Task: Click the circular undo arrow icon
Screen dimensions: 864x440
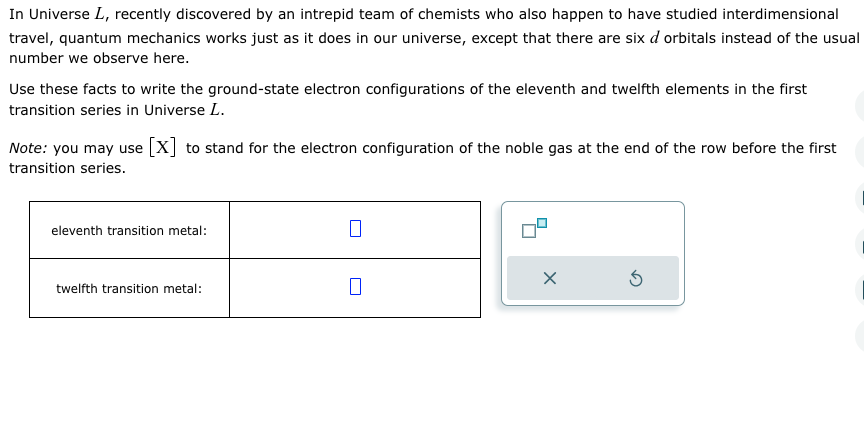Action: click(x=635, y=279)
